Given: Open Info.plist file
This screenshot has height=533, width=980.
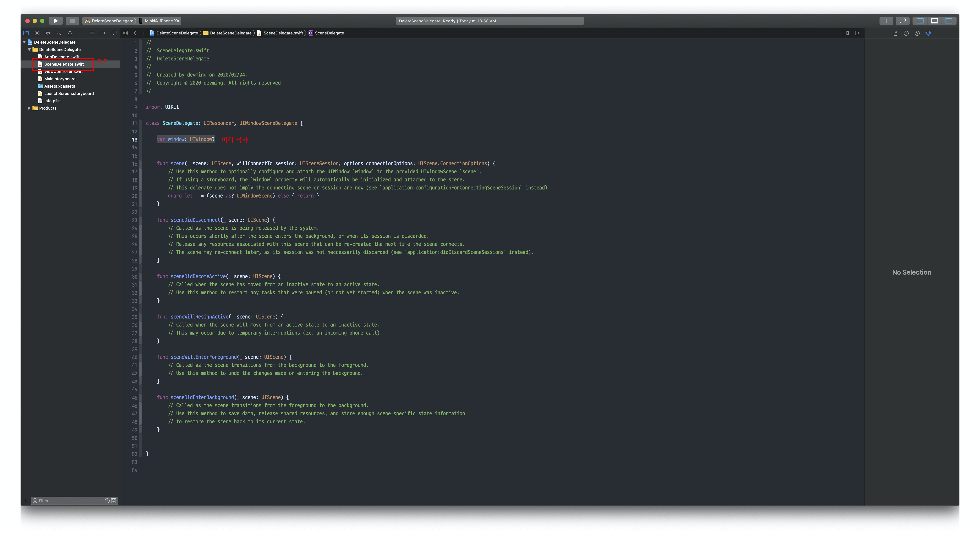Looking at the screenshot, I should click(x=52, y=101).
